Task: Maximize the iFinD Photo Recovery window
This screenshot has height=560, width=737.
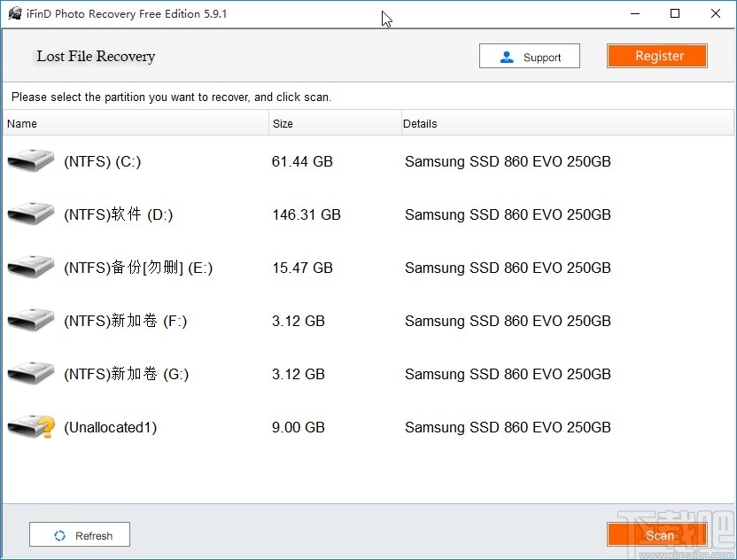Action: tap(675, 13)
